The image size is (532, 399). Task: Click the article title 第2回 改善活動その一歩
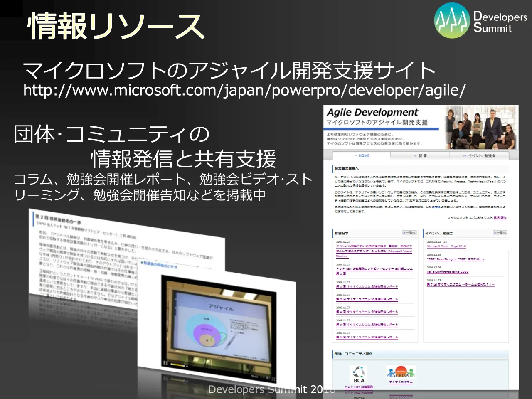click(x=58, y=219)
